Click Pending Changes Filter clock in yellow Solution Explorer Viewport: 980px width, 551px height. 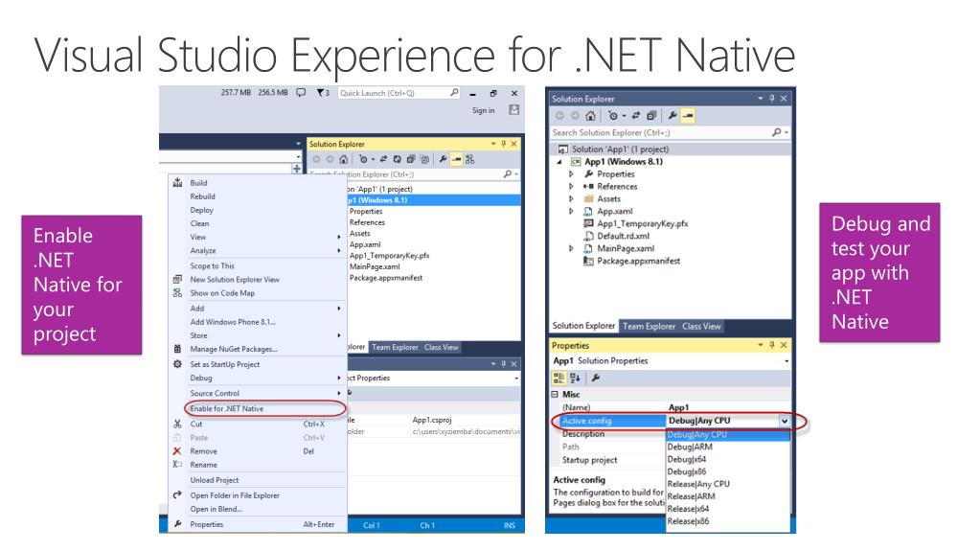pyautogui.click(x=363, y=159)
